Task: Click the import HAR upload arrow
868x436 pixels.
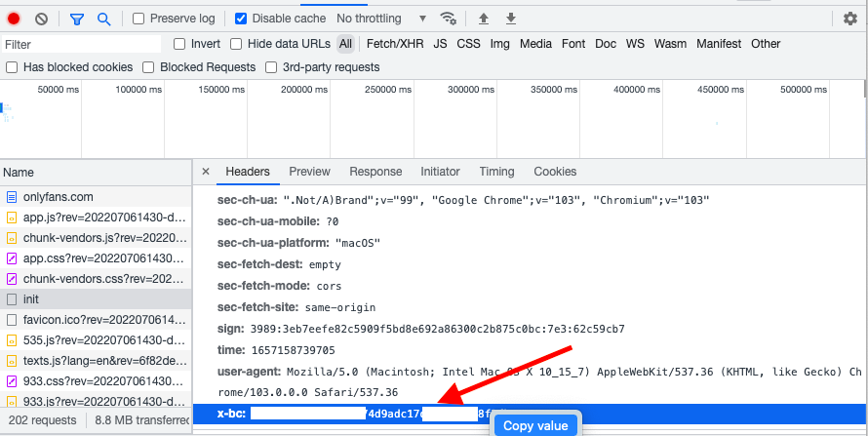Action: (x=484, y=19)
